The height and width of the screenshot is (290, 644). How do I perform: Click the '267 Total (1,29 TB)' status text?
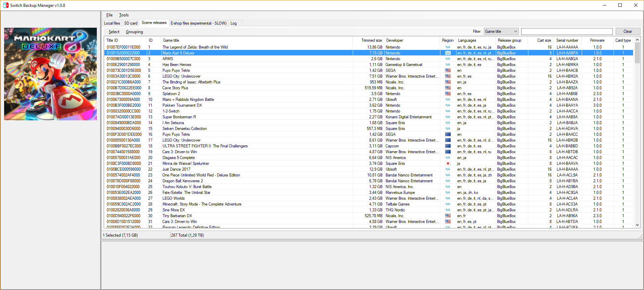(188, 235)
